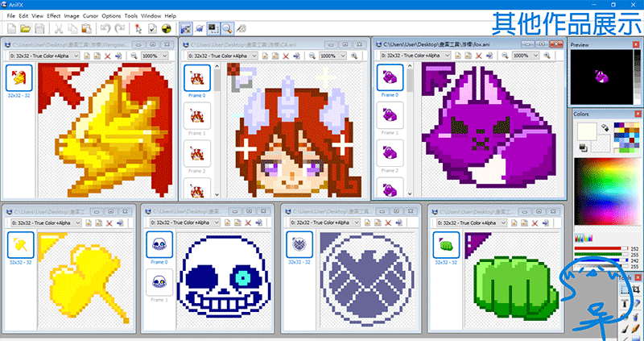Select the Frame 1 thumbnail in CA.ani window
The height and width of the screenshot is (341, 644).
pos(197,115)
